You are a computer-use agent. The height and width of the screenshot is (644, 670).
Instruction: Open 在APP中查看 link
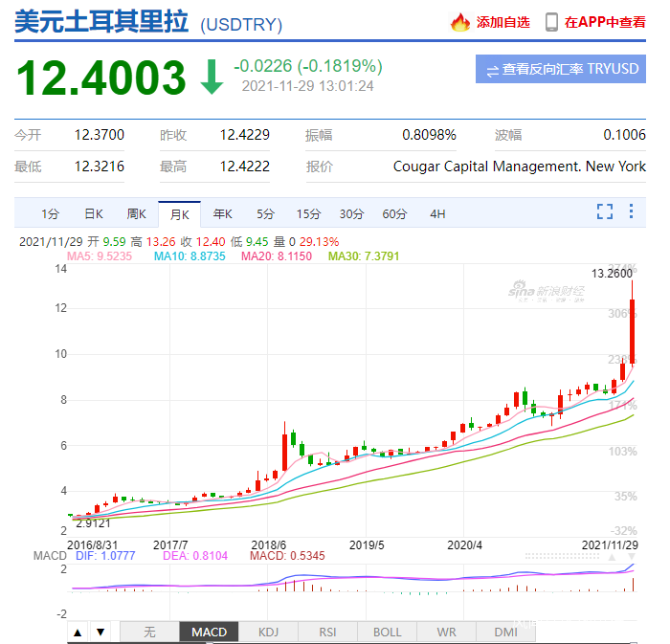point(605,22)
